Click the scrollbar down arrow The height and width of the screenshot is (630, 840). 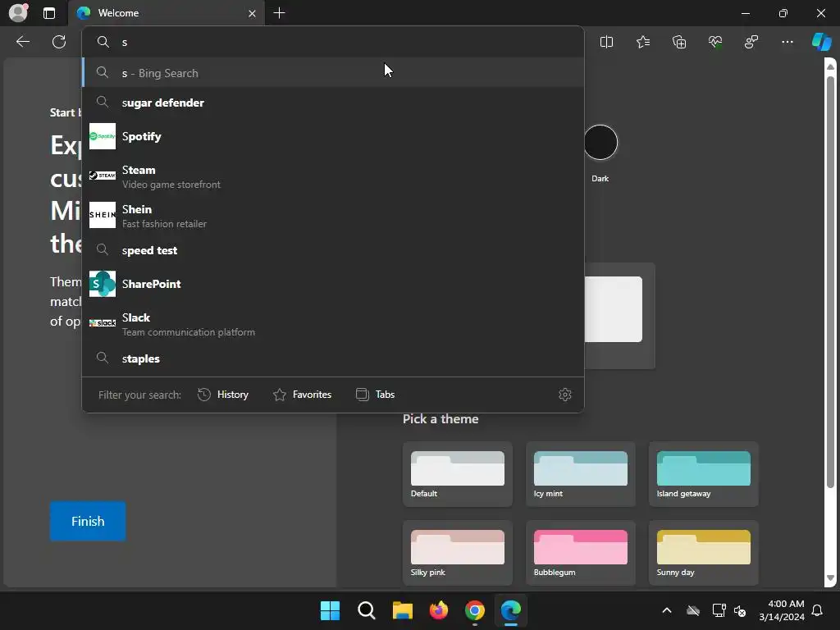830,578
